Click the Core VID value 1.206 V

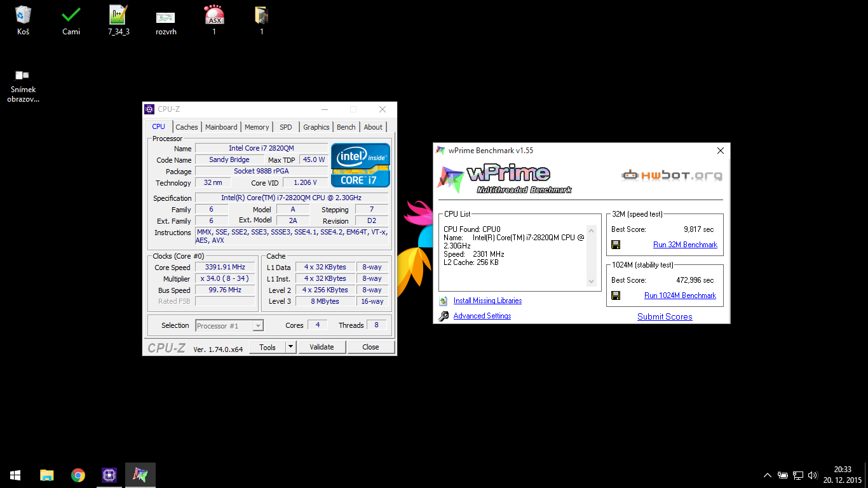[x=305, y=182]
